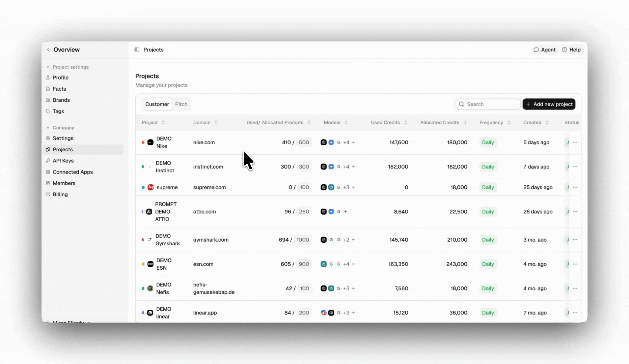
Task: Open more options for supreme row
Action: coord(575,187)
